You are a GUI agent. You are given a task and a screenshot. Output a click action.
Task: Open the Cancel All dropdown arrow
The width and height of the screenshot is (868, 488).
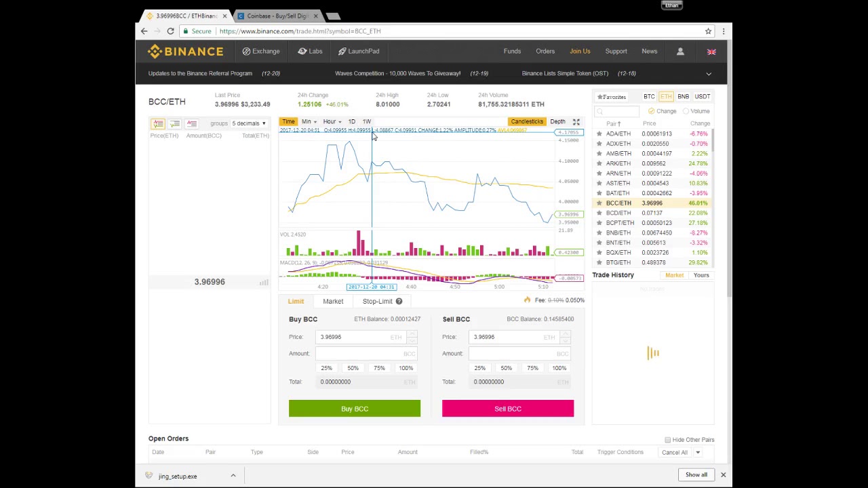[697, 452]
